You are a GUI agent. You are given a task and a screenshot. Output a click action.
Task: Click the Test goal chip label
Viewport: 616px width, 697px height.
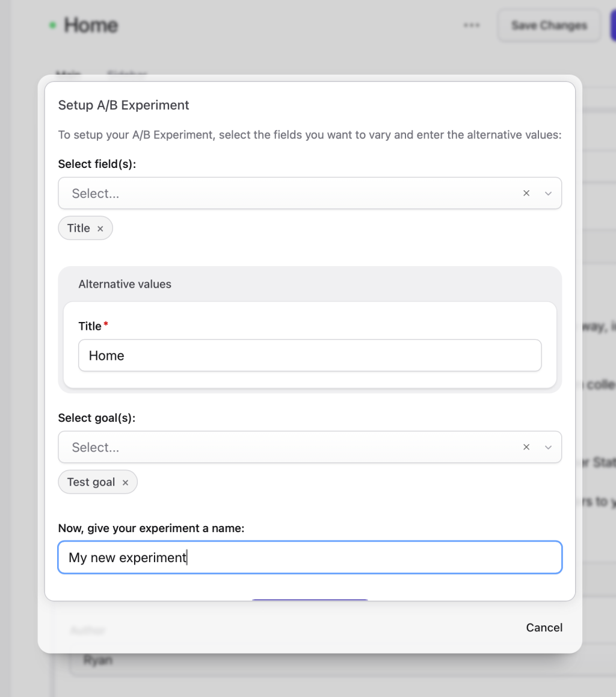coord(91,483)
